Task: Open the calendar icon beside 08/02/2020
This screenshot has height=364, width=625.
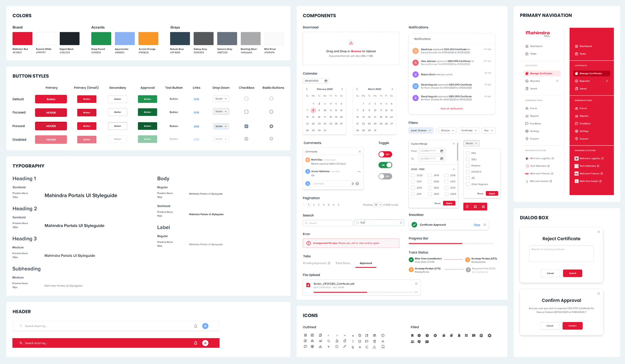Action: point(326,81)
